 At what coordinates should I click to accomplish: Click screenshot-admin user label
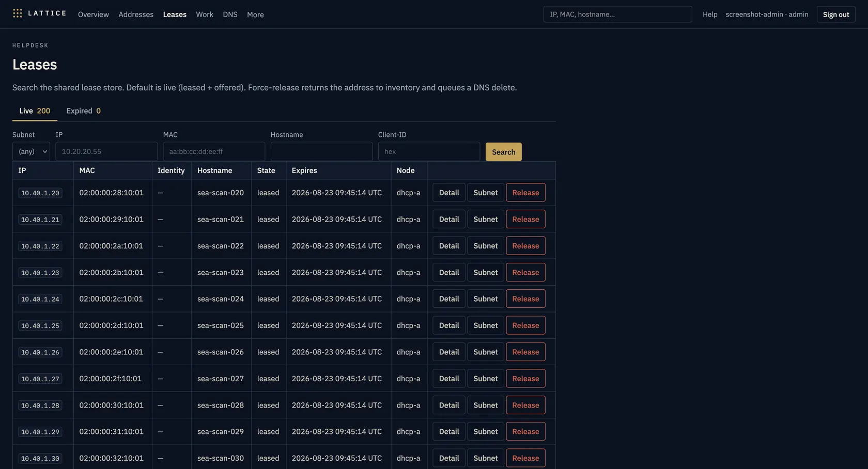[x=767, y=14]
